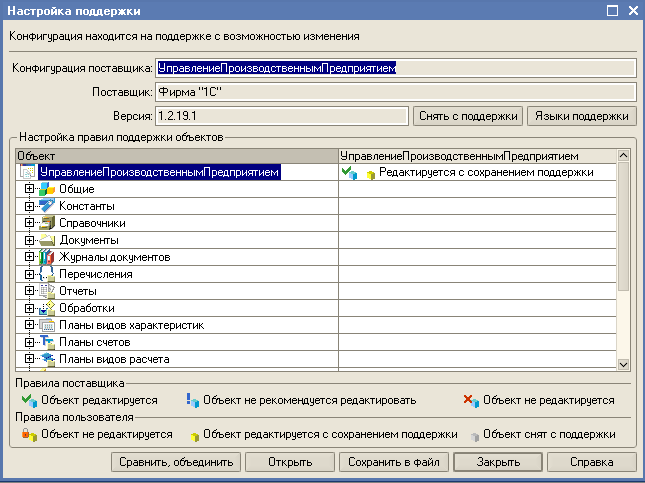Open 'Языки поддержки' settings
645x483 pixels.
pyautogui.click(x=582, y=116)
